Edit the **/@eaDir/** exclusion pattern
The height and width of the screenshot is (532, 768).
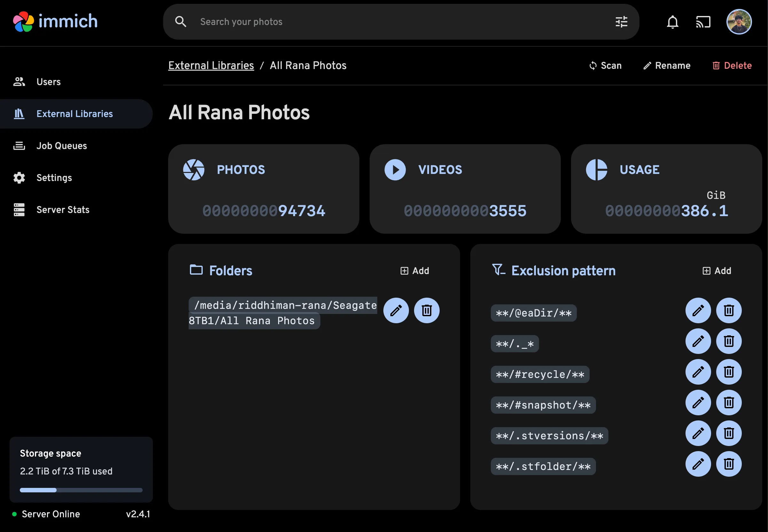[698, 310]
